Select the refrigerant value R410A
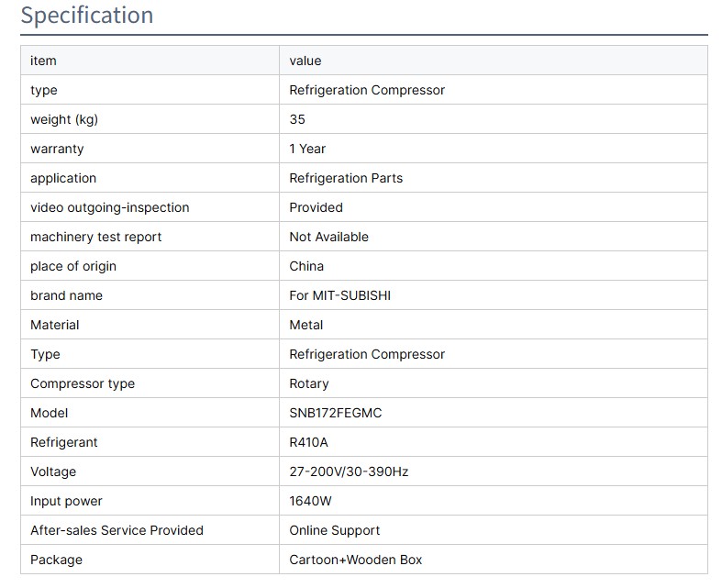This screenshot has width=722, height=588. tap(308, 442)
